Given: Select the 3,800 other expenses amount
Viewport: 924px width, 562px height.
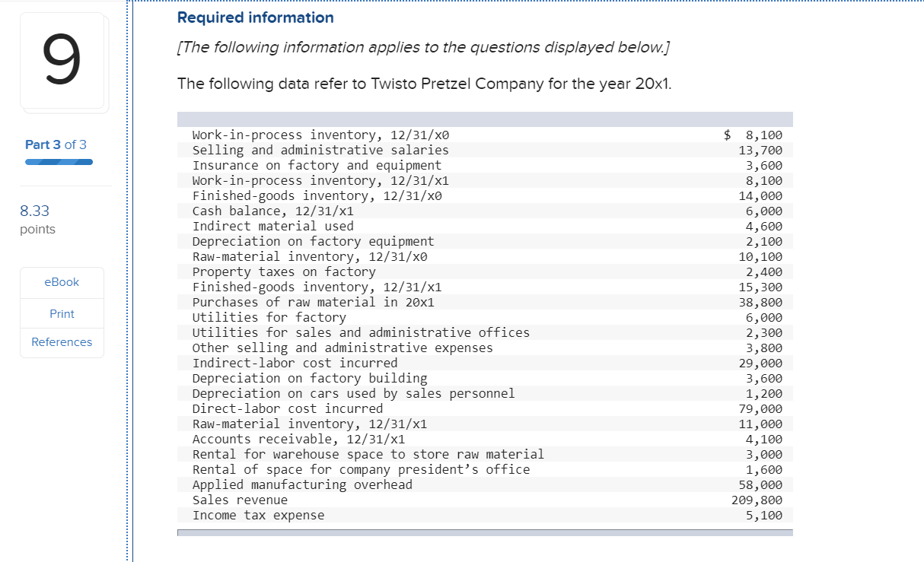Looking at the screenshot, I should [x=764, y=348].
